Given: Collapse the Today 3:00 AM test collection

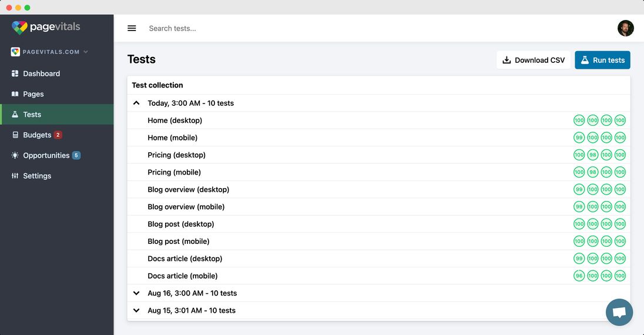Looking at the screenshot, I should [x=136, y=103].
